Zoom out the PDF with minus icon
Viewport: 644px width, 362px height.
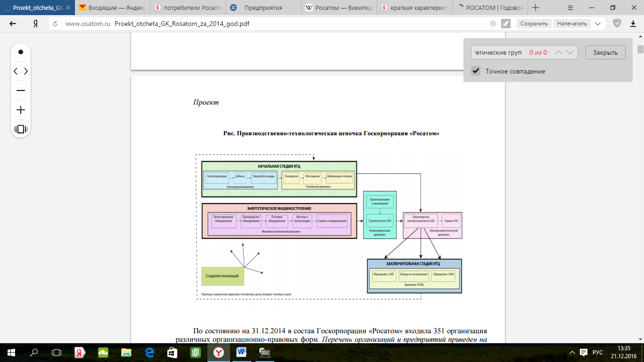coord(21,90)
